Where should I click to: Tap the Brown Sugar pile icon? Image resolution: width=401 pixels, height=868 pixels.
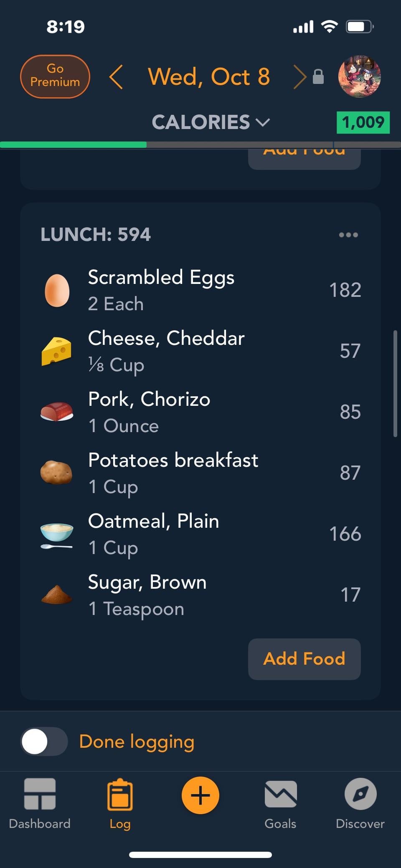click(x=57, y=595)
